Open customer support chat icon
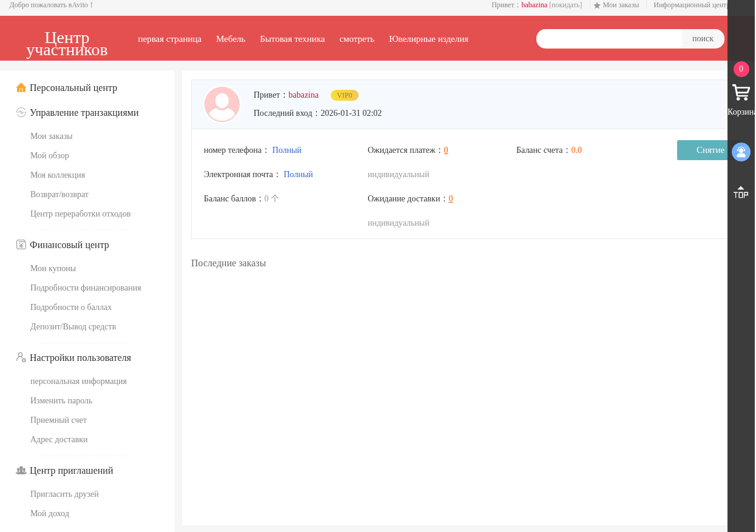Screen dimensions: 756x532 pyautogui.click(x=741, y=152)
